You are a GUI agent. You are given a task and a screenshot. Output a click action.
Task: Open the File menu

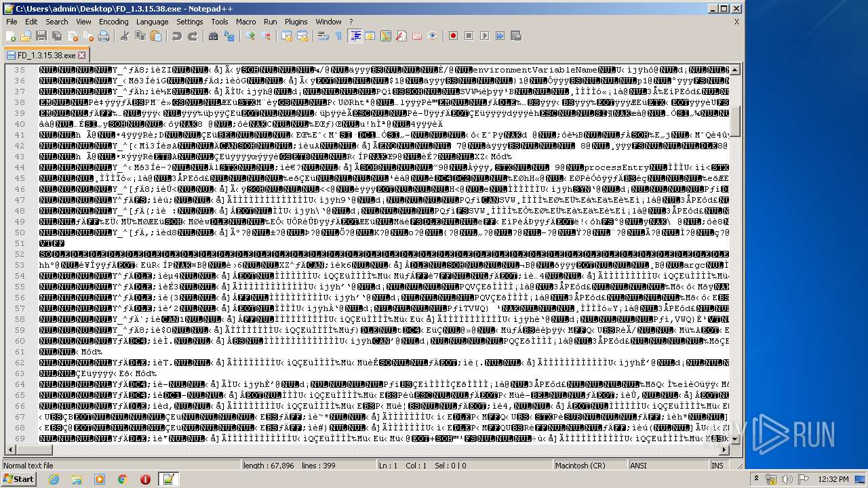(12, 22)
